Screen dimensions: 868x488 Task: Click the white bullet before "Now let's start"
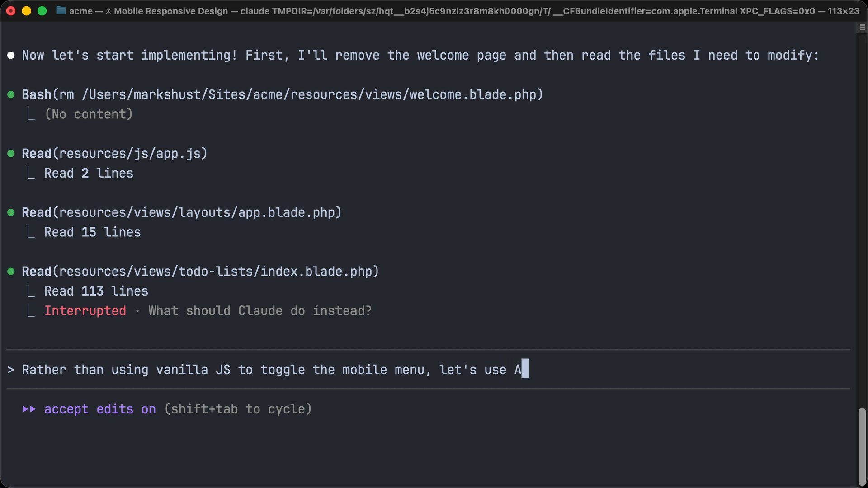coord(11,55)
